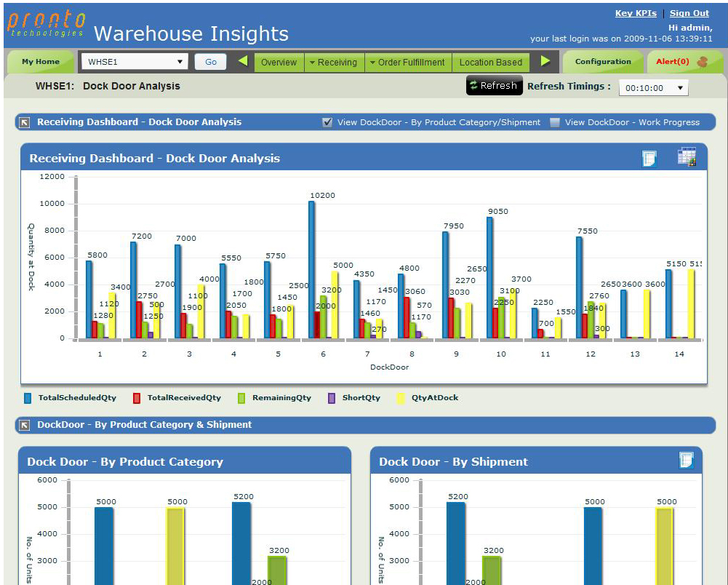The image size is (728, 585).
Task: Expand the Receiving menu arrow
Action: [x=313, y=63]
